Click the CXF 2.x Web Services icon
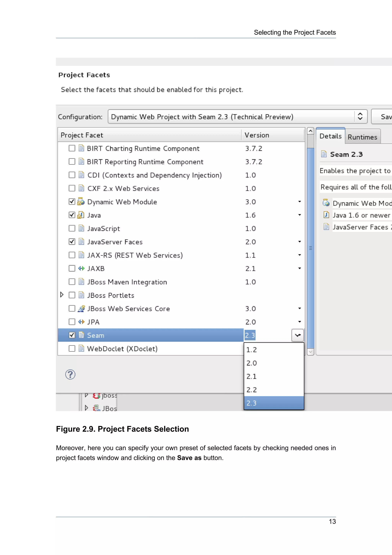 (x=81, y=188)
